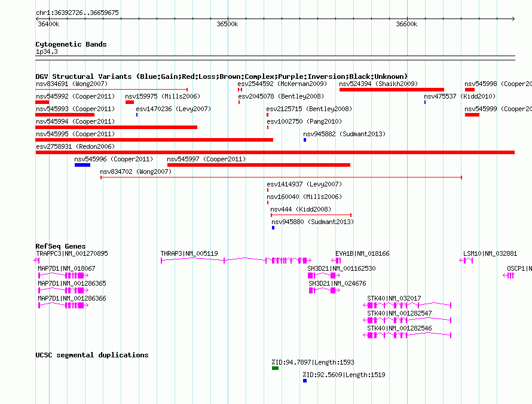Select transcript STK40|NM_001282547
Screen dimensions: 532x404
tap(399, 313)
